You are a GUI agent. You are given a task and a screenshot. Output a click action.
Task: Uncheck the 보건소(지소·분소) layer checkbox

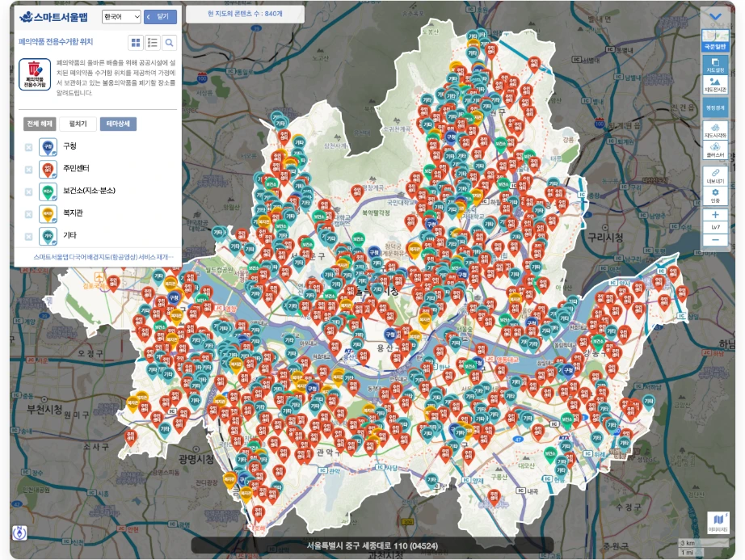[28, 192]
